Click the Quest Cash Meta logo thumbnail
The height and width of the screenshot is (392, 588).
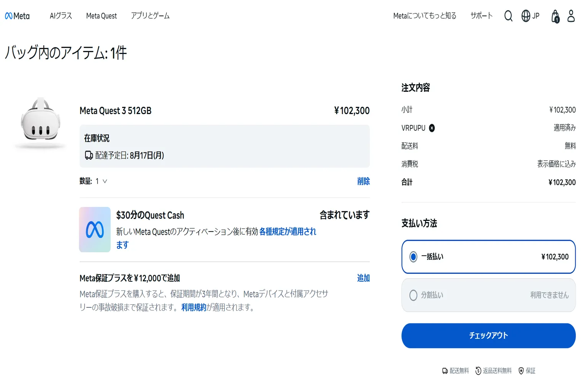pos(95,230)
